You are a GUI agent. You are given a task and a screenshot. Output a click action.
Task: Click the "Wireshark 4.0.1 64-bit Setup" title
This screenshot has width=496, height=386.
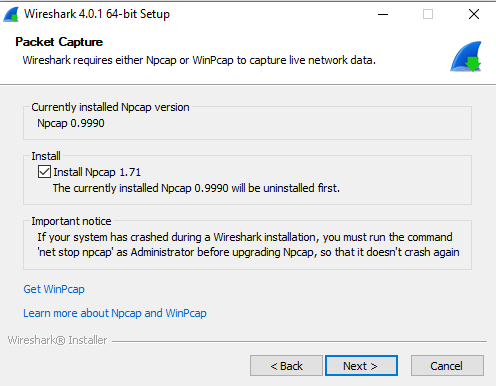(97, 14)
